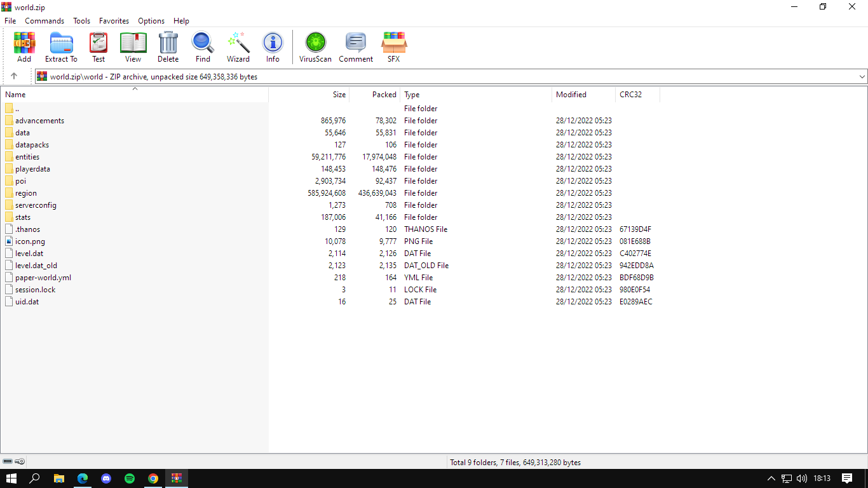Select the entities folder name
This screenshot has width=868, height=488.
pyautogui.click(x=27, y=157)
